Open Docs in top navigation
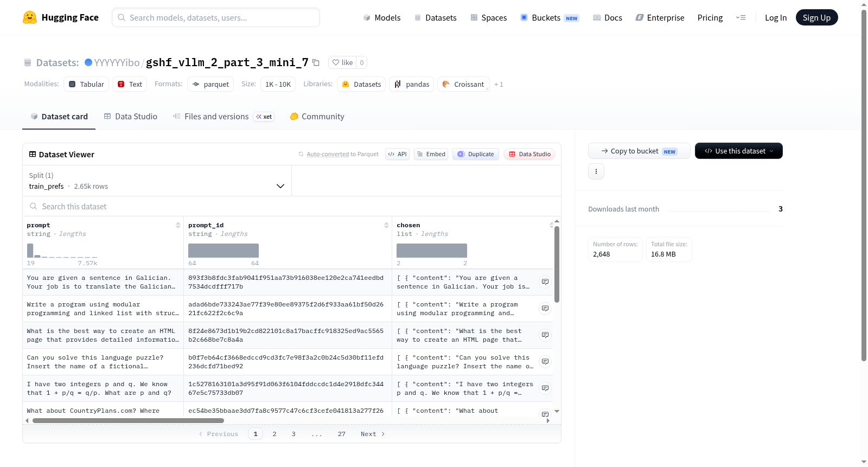Viewport: 868px width, 467px height. 608,18
